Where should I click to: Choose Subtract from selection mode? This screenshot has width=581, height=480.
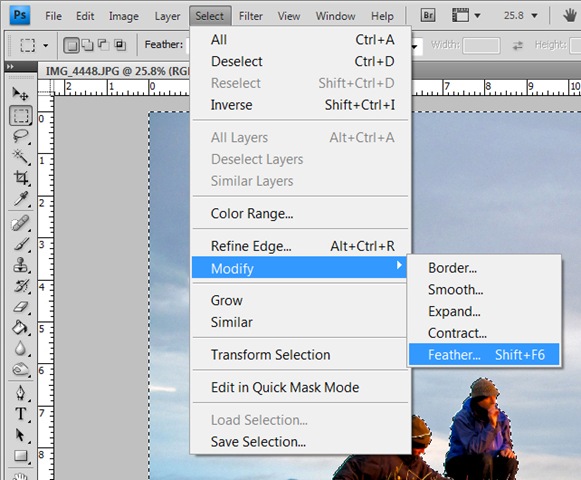click(x=103, y=45)
